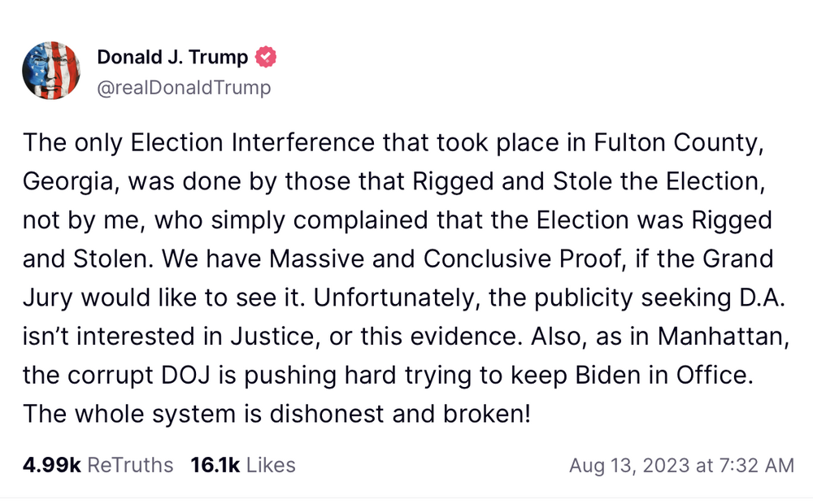This screenshot has width=813, height=504.
Task: Click the @realDonaldTrump handle
Action: pos(184,88)
